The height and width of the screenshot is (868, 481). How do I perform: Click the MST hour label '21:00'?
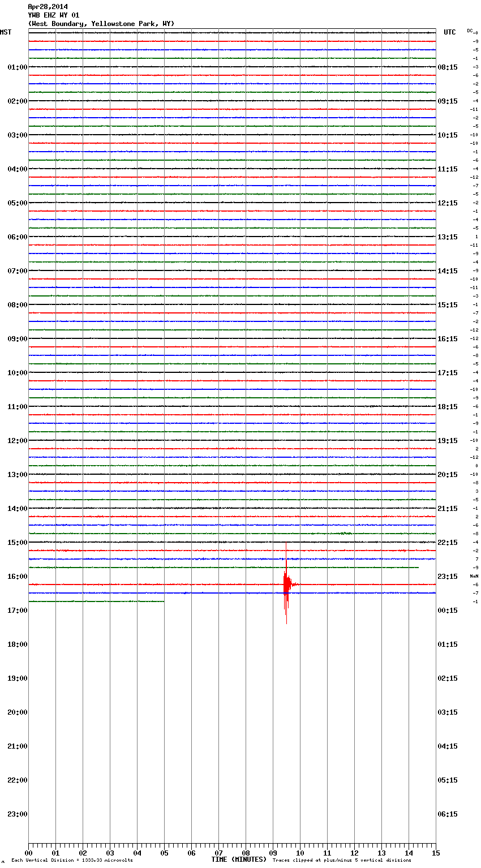pos(18,746)
